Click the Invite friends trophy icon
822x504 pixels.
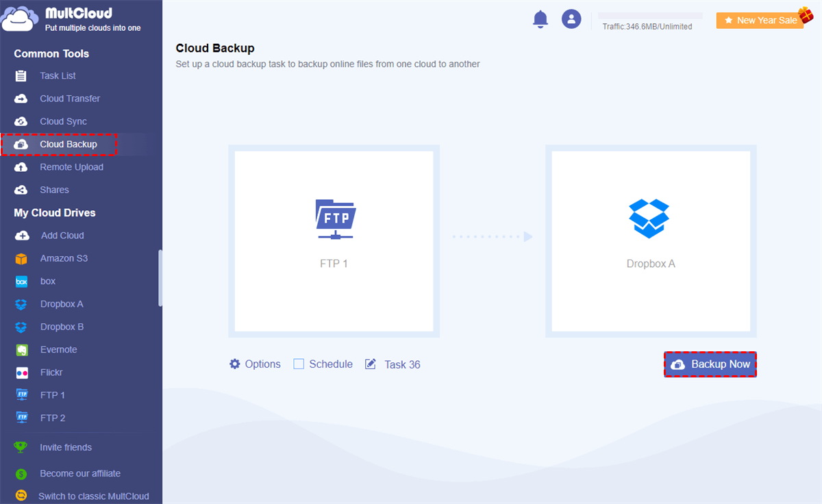point(21,447)
